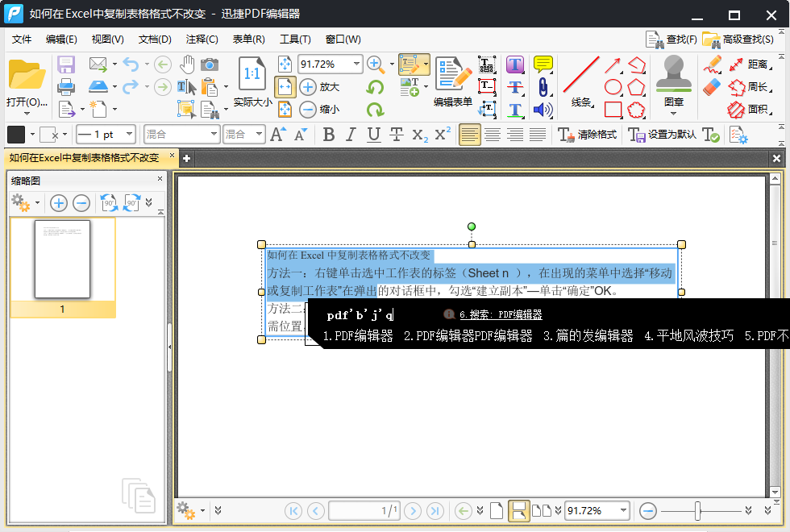Screen dimensions: 790x532
Task: Toggle bold formatting
Action: (329, 135)
